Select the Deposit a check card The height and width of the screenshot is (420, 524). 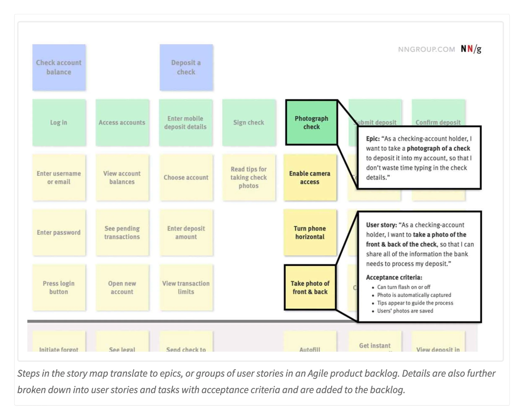186,67
